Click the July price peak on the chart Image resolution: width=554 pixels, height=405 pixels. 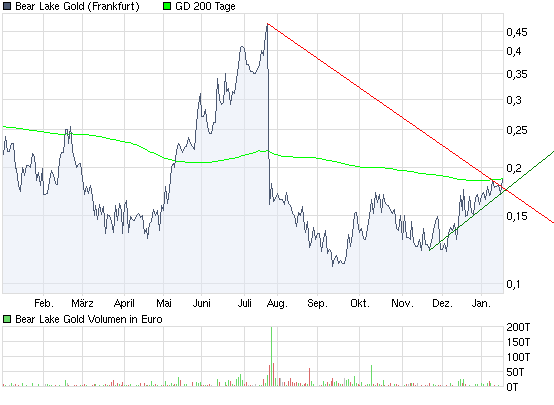(x=267, y=24)
